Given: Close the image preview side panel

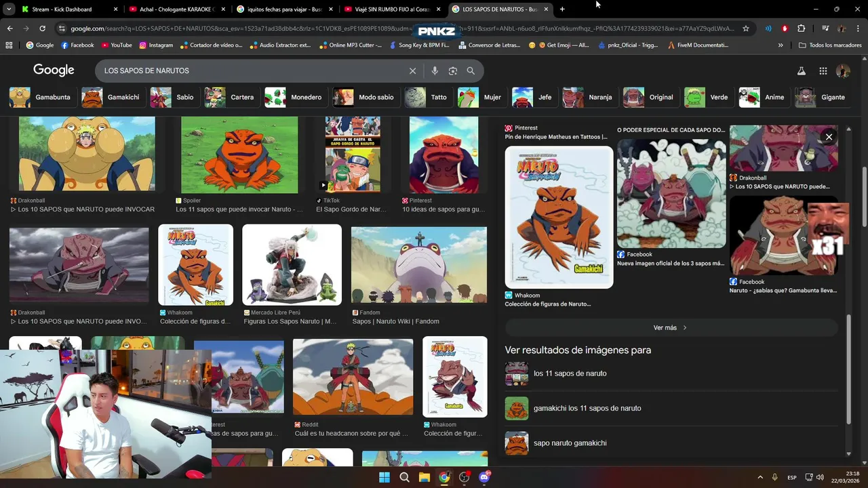Looking at the screenshot, I should [829, 137].
